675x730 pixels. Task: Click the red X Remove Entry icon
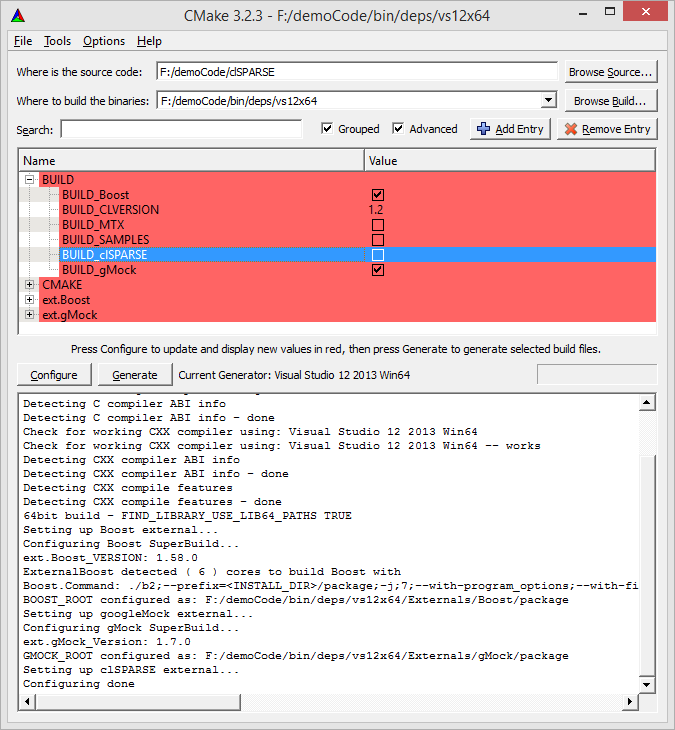tap(571, 129)
